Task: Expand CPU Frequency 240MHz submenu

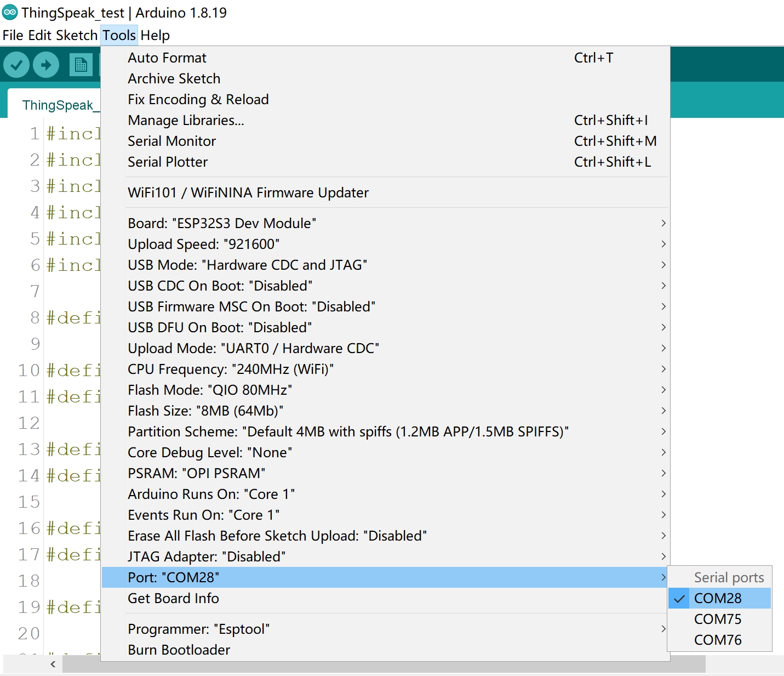Action: coord(385,369)
